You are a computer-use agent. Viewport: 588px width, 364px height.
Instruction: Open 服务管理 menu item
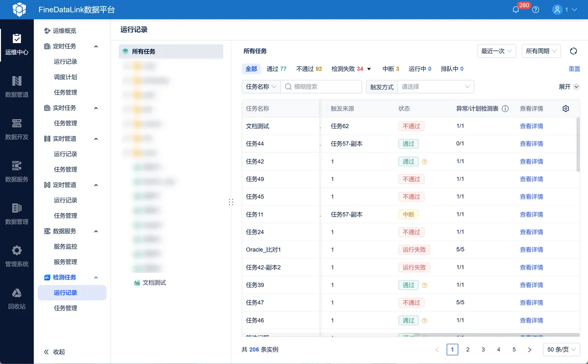pos(65,262)
